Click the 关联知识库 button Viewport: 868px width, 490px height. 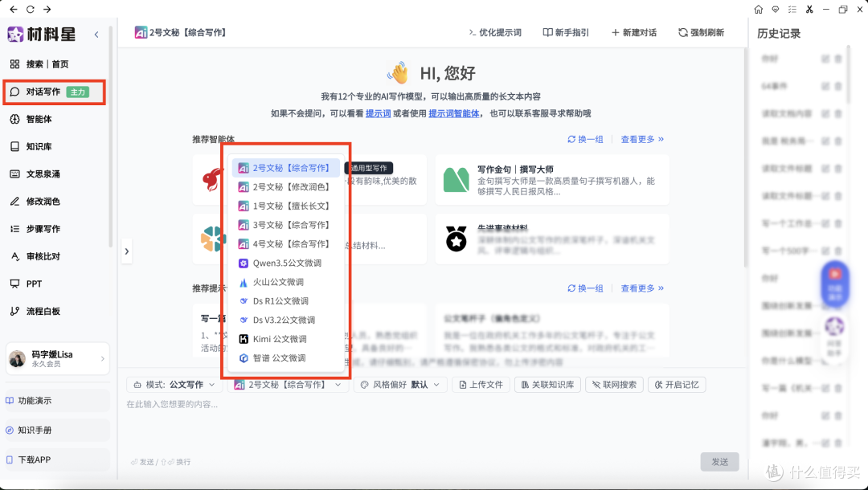pos(547,384)
